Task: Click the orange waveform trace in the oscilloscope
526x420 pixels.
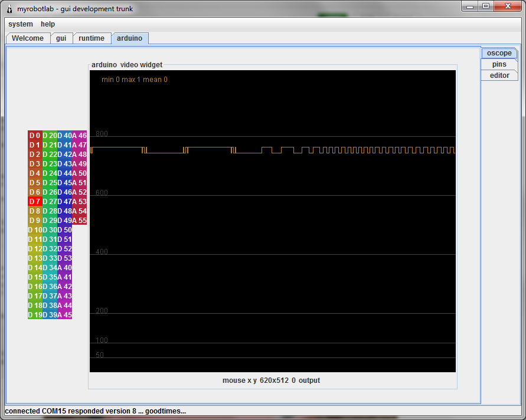Action: click(272, 150)
